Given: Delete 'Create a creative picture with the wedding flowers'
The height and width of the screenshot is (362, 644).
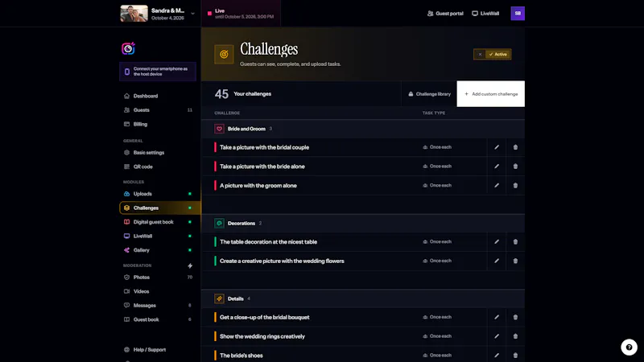Looking at the screenshot, I should 515,261.
